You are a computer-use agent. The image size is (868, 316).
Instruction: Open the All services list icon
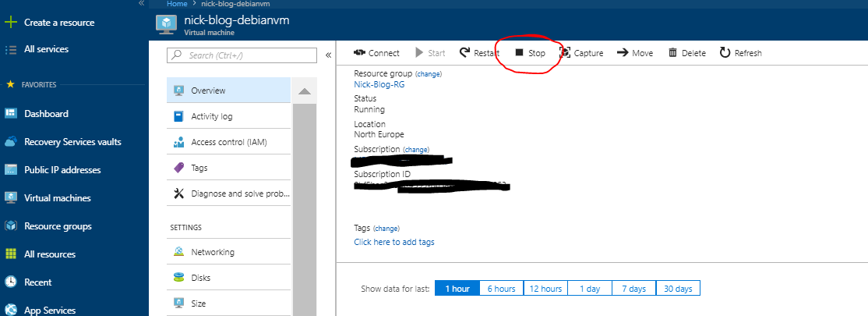point(10,49)
